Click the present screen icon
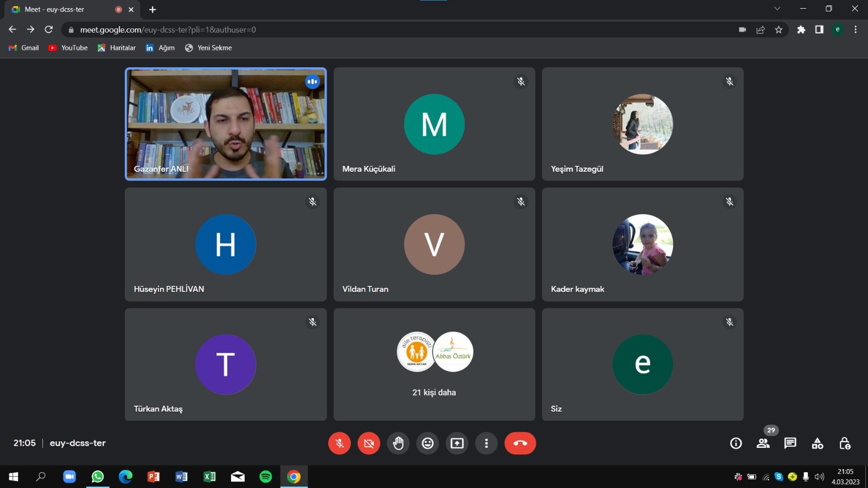 (457, 444)
